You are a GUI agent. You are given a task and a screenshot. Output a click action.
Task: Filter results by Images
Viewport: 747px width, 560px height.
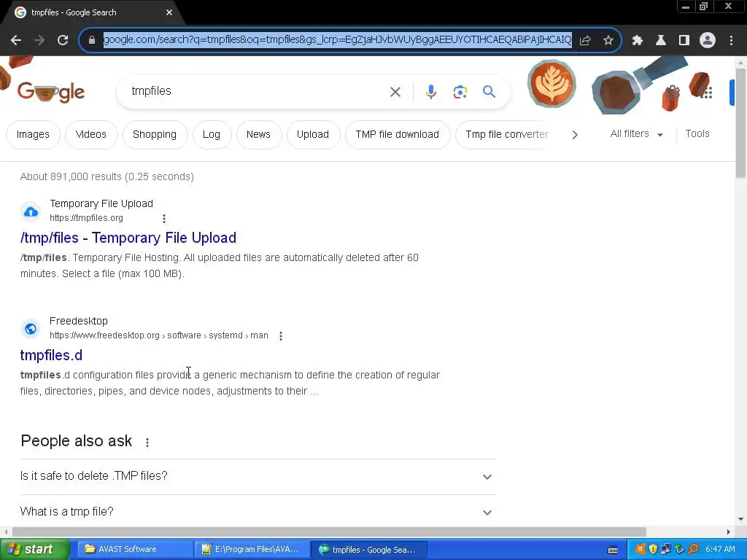(x=33, y=134)
